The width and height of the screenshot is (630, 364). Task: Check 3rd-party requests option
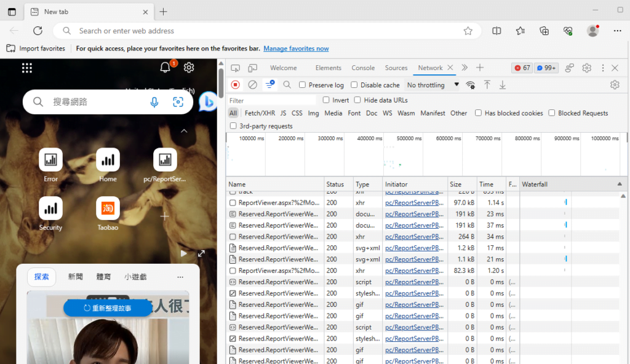233,126
